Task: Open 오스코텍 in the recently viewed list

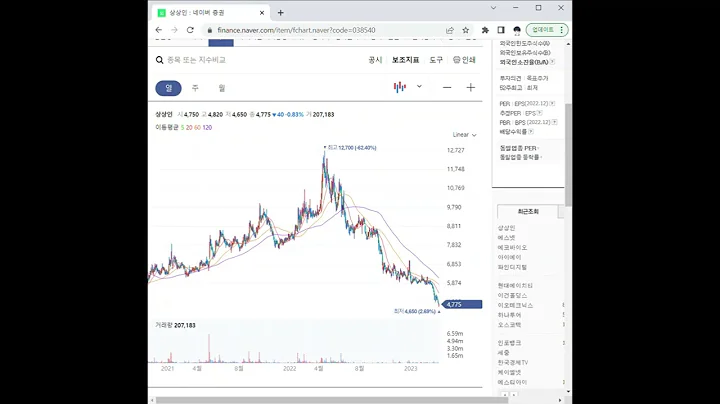Action: [x=509, y=325]
